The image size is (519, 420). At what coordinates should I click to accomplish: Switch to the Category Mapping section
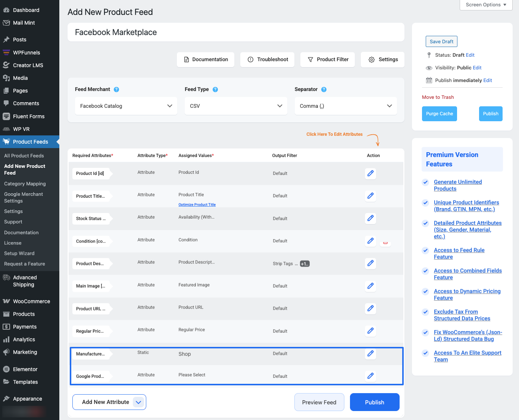click(x=25, y=184)
